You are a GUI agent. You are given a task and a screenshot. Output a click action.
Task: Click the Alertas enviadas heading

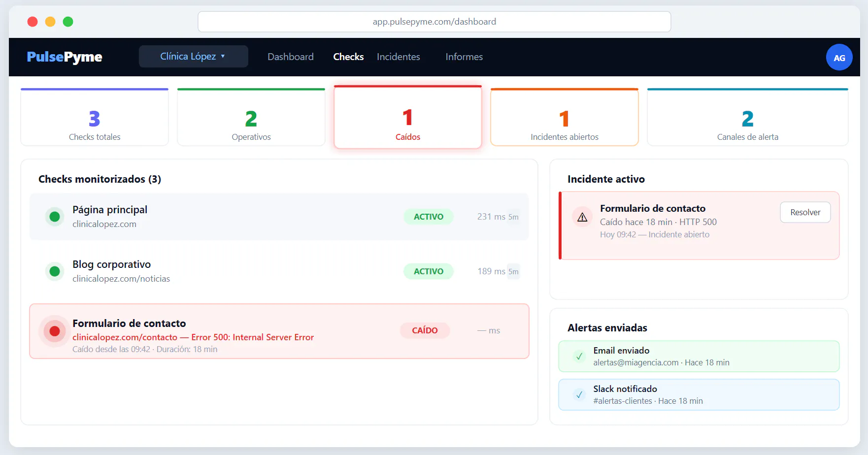pos(607,328)
